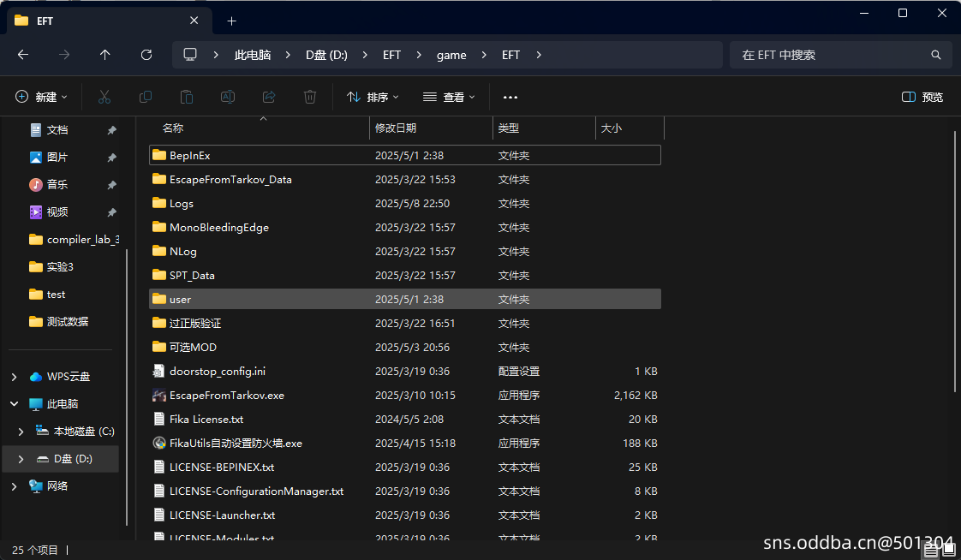Click chevron after game breadcrumb
Screen dimensions: 961x560
click(484, 55)
